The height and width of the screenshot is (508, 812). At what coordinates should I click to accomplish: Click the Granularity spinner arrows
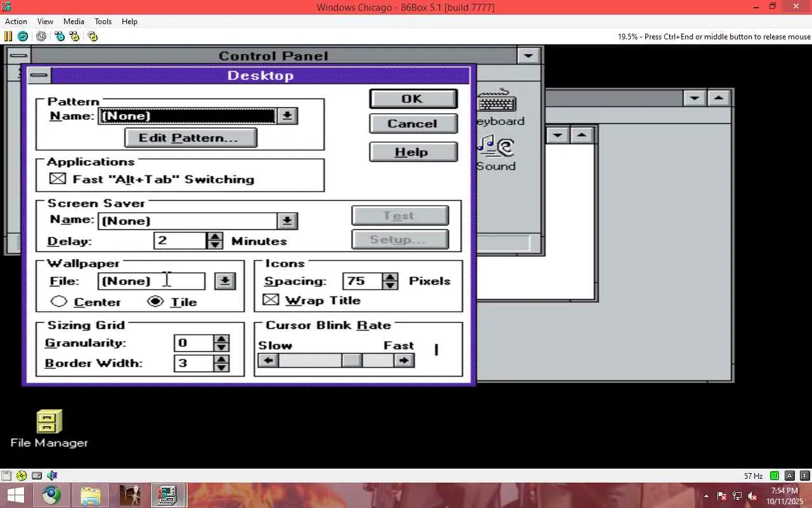221,343
